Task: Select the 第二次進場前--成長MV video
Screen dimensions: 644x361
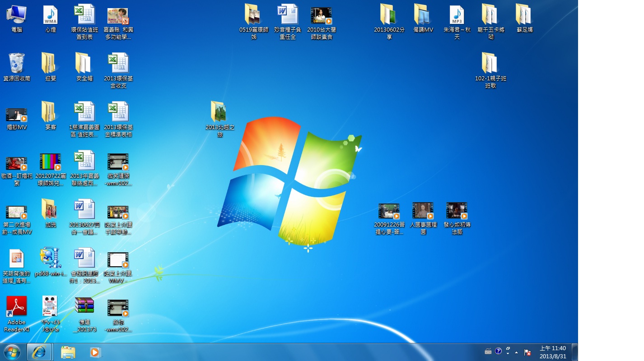Action: 17,219
